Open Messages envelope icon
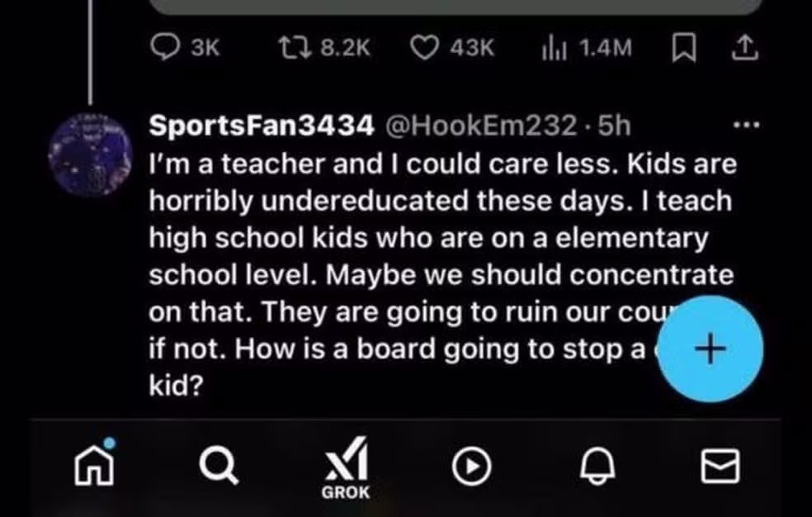 (720, 466)
